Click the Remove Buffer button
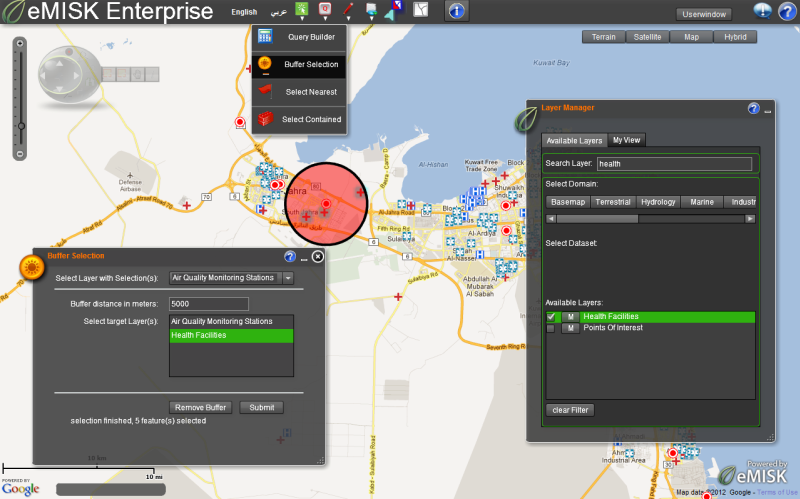The width and height of the screenshot is (800, 499). (x=201, y=408)
